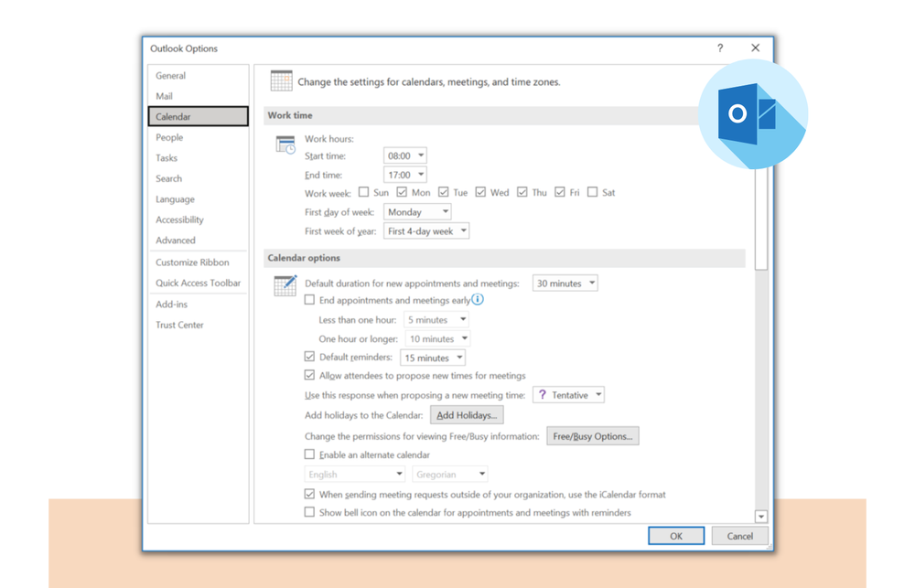Open the default duration 30 minutes dropdown
Viewport: 915px width, 588px height.
[x=565, y=283]
